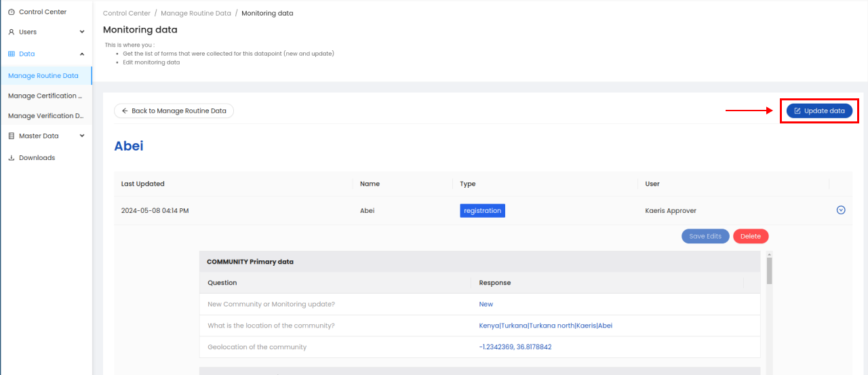Click the Data table icon in sidebar
Image resolution: width=868 pixels, height=375 pixels.
(x=12, y=54)
